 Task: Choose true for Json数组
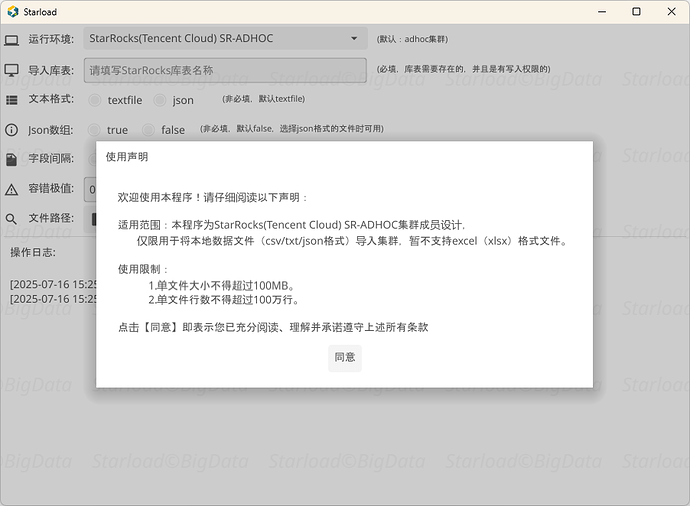pyautogui.click(x=94, y=130)
